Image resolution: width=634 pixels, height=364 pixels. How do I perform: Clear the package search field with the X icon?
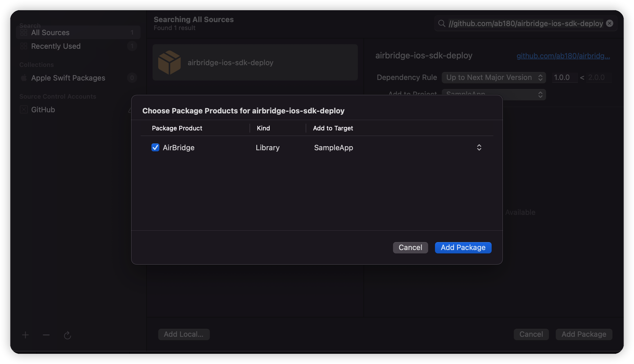click(x=610, y=23)
